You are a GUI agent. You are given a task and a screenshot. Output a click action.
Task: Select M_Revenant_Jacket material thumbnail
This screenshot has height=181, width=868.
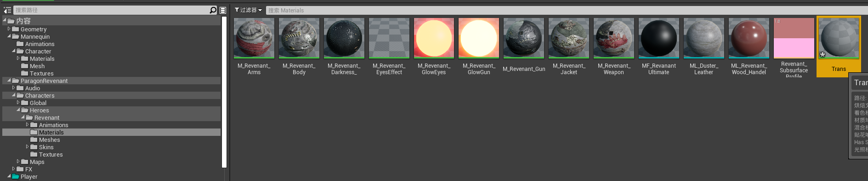pos(569,38)
